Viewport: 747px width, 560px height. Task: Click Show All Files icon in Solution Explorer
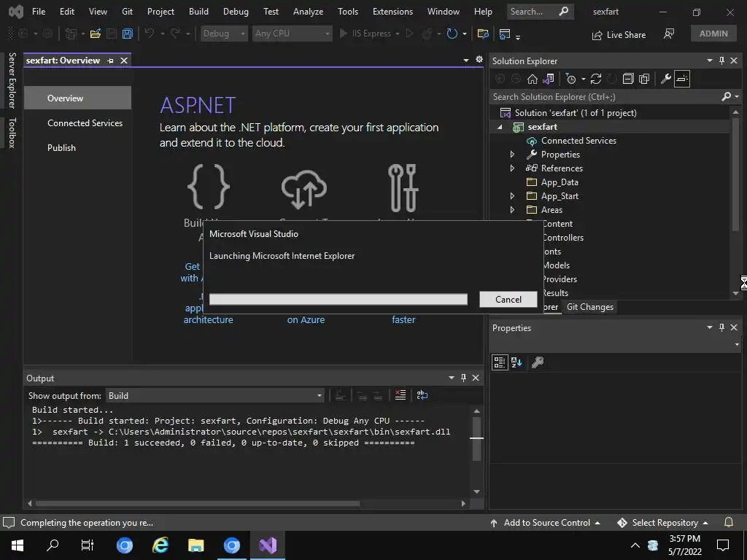[x=644, y=79]
